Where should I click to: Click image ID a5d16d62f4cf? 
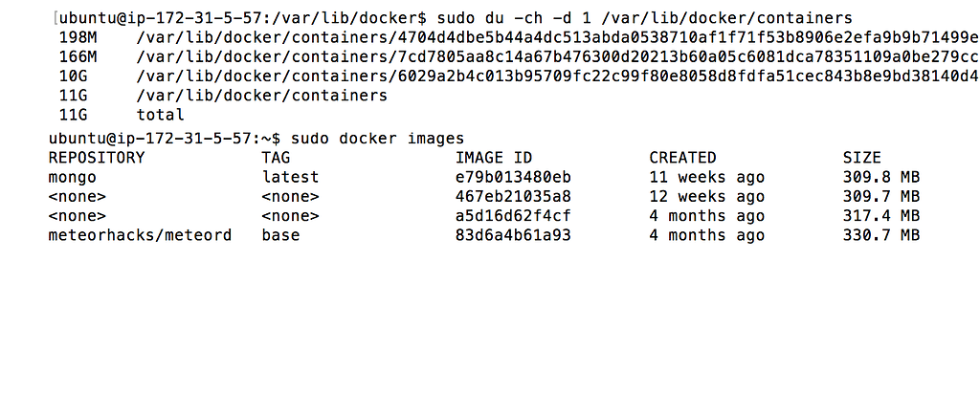point(513,215)
